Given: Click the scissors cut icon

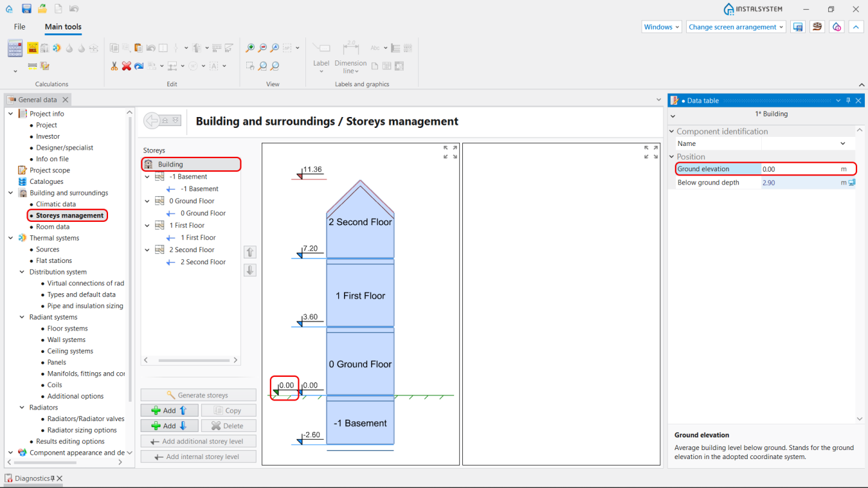Looking at the screenshot, I should pos(114,66).
